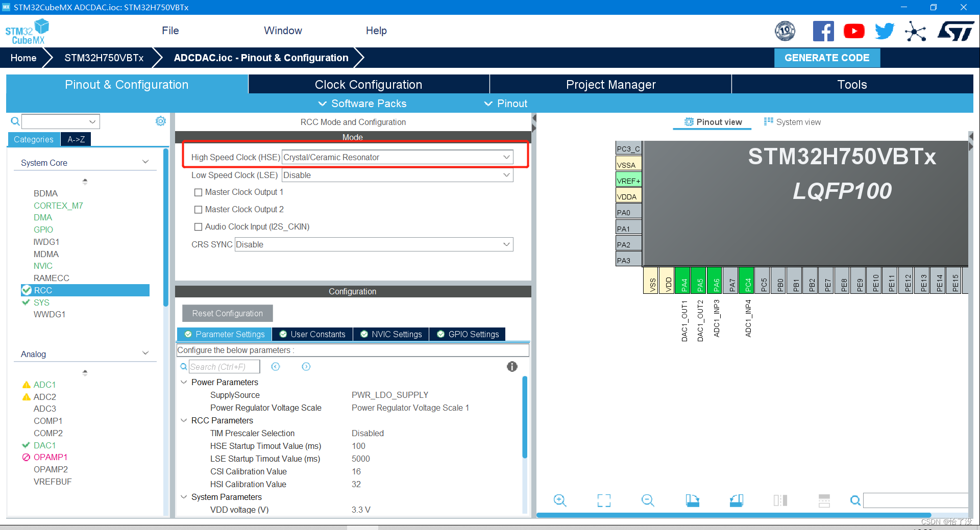This screenshot has width=980, height=530.
Task: Open the ST YouTube channel icon
Action: [854, 32]
